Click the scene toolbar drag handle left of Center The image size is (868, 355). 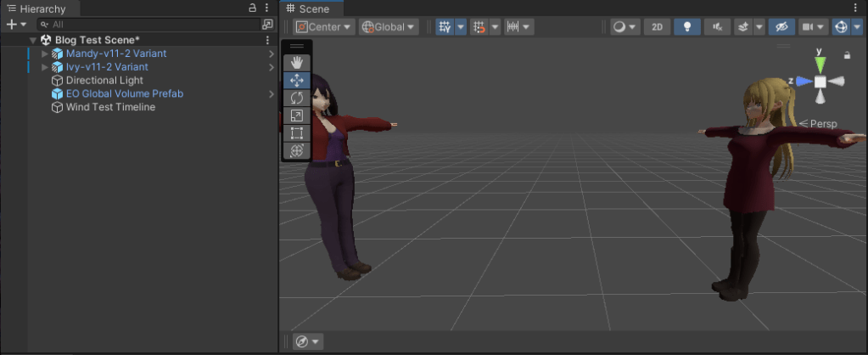click(x=286, y=26)
